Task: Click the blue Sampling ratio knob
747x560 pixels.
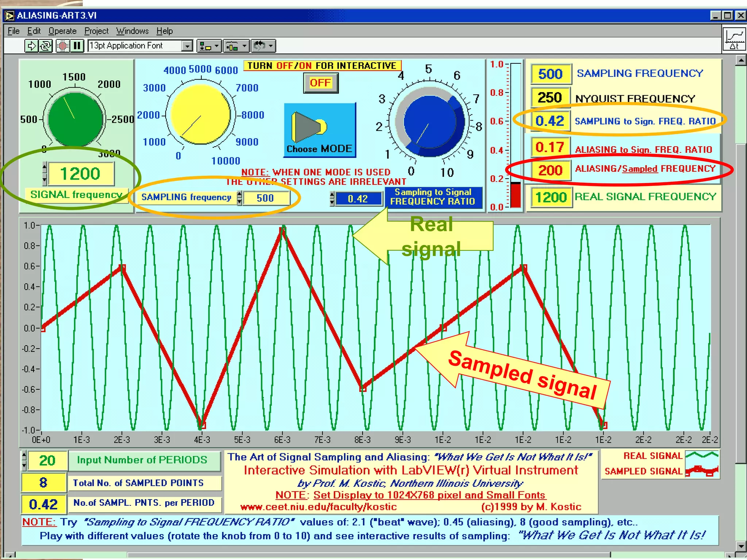Action: coord(430,121)
